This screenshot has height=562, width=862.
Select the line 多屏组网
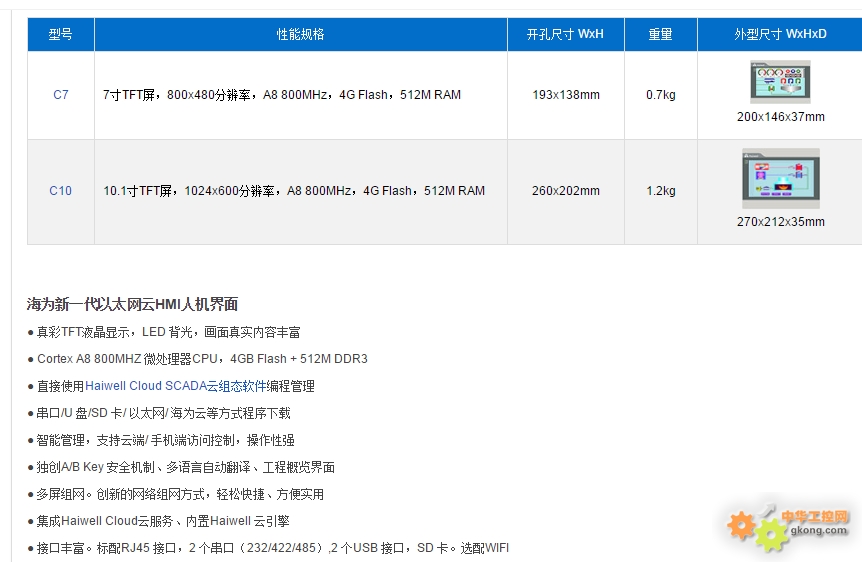coord(176,494)
